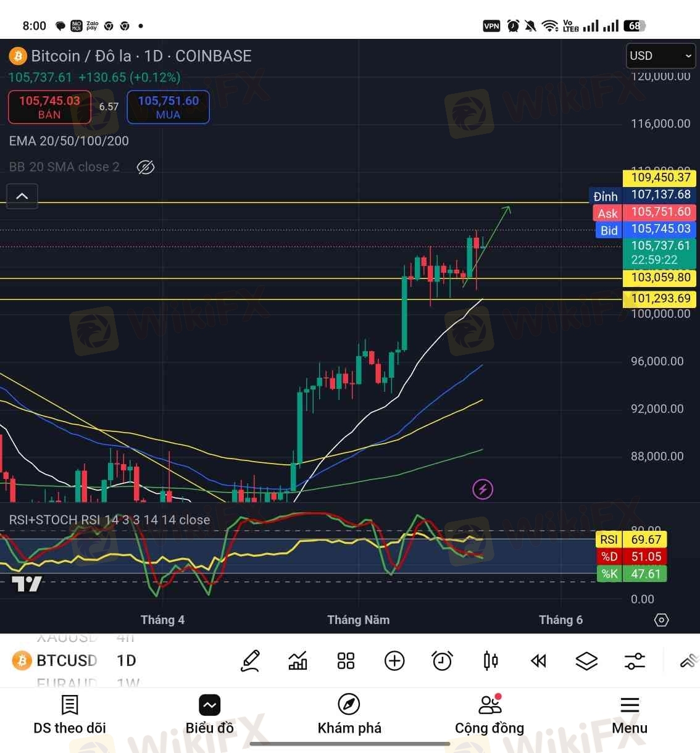700x753 pixels.
Task: Tap the muted notification bell icon
Action: coord(530,26)
